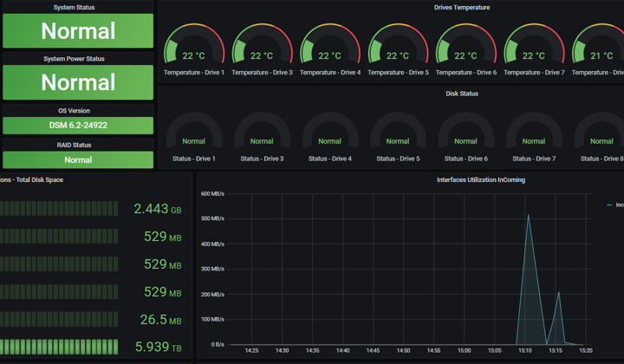
Task: Click the OS Version DSM 6.2-24922 bar
Action: pyautogui.click(x=78, y=126)
